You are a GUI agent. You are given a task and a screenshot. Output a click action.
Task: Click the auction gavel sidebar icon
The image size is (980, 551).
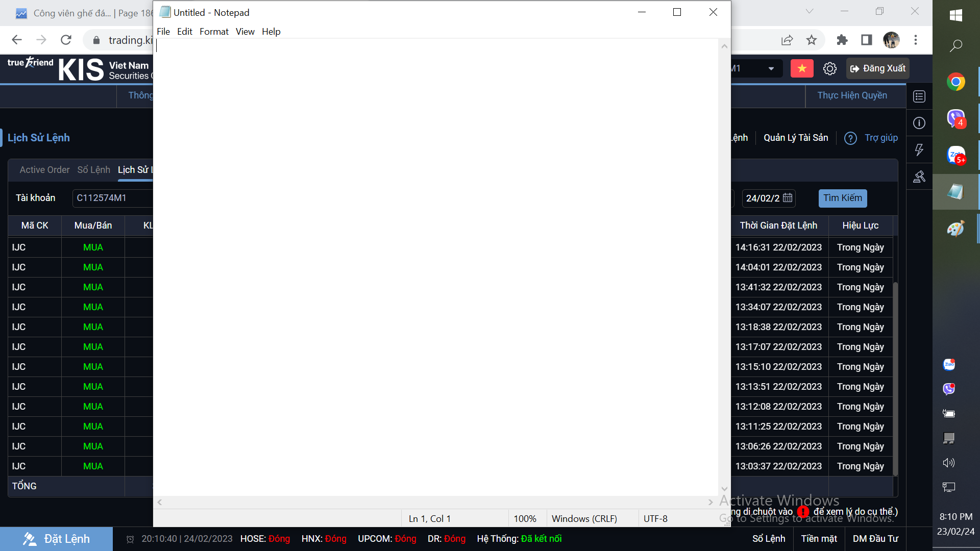click(x=919, y=177)
